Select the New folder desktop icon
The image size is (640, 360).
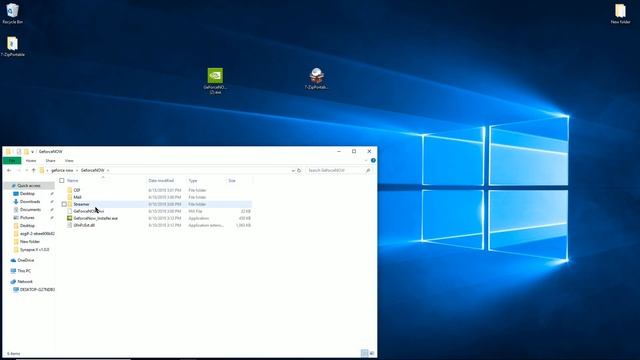click(620, 13)
